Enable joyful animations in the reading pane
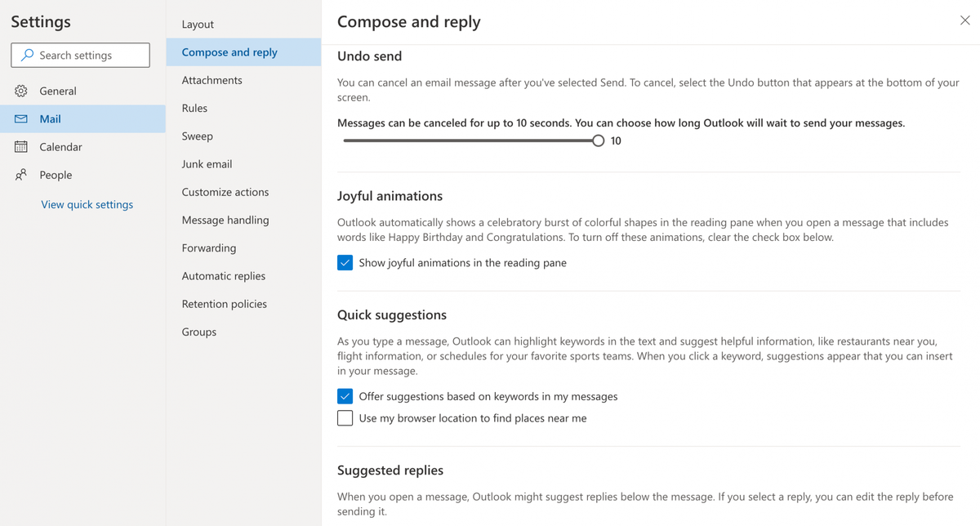 pyautogui.click(x=345, y=262)
